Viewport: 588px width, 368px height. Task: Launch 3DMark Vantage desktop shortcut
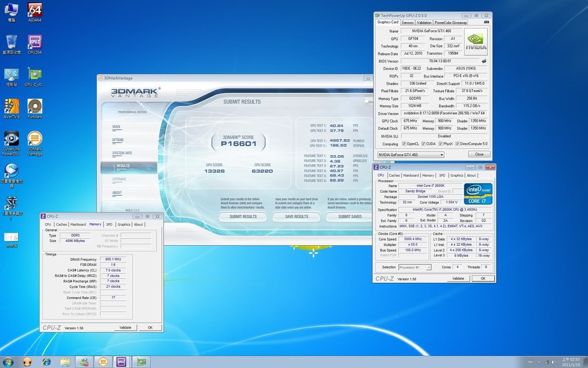coord(35,144)
